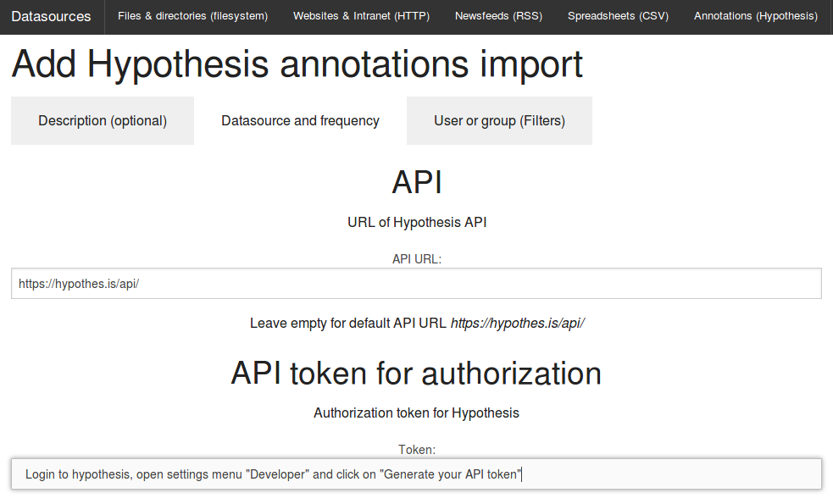Click the Add Hypothesis annotations import heading

pos(297,64)
